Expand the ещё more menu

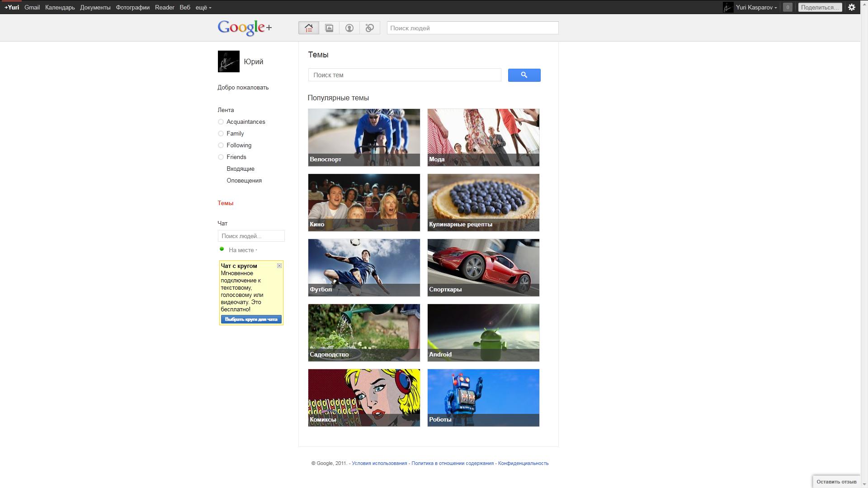click(203, 7)
